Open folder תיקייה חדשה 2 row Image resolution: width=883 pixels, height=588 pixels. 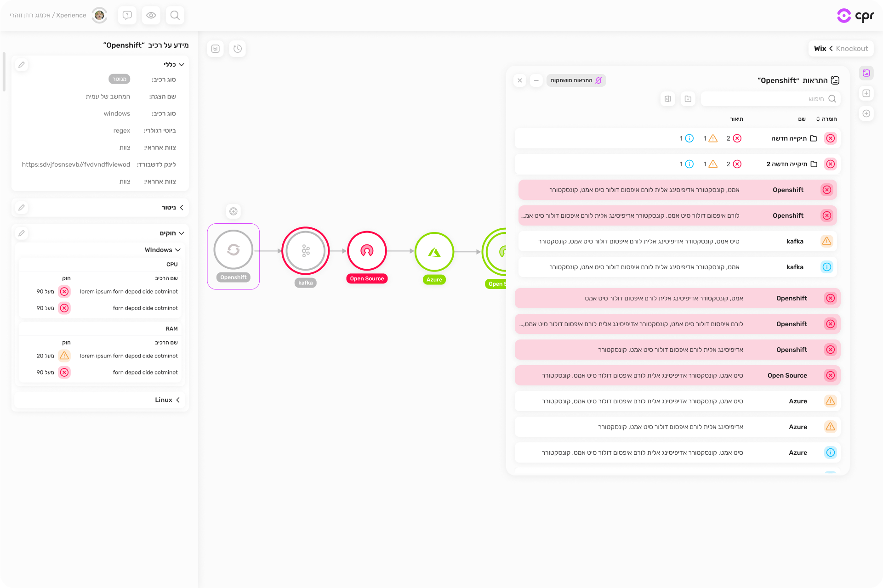click(x=786, y=164)
